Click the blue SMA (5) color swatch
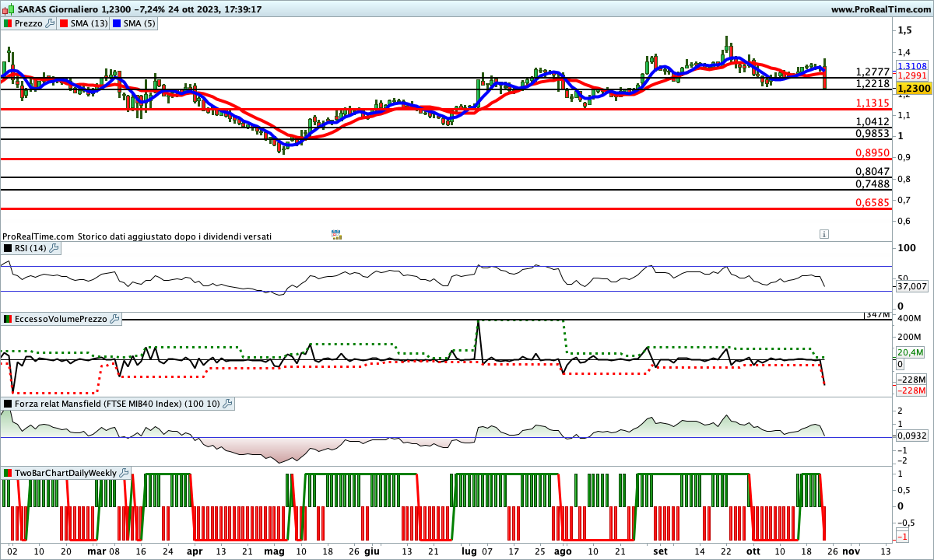The height and width of the screenshot is (560, 934). tap(116, 24)
